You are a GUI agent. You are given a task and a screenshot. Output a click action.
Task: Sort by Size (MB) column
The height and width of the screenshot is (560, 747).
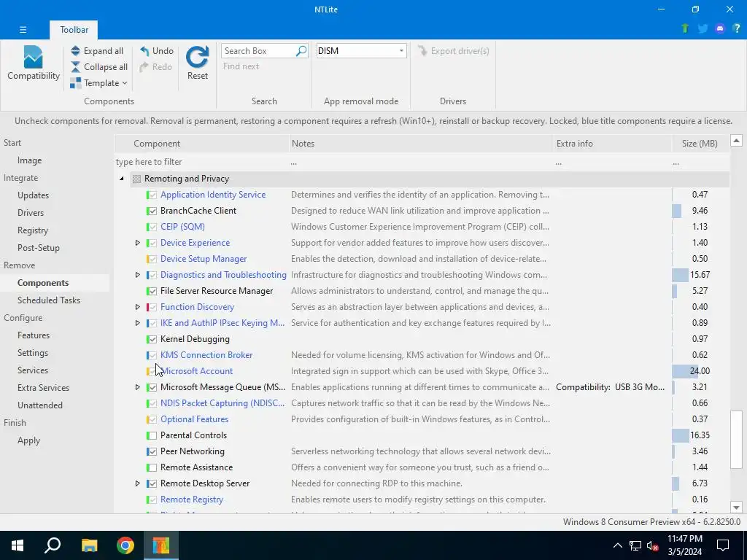[x=700, y=144]
